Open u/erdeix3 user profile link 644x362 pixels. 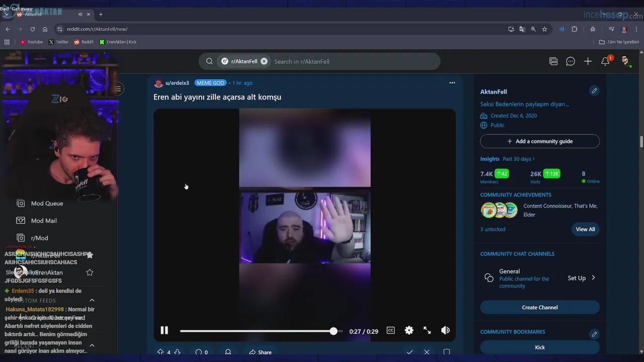[x=177, y=83]
